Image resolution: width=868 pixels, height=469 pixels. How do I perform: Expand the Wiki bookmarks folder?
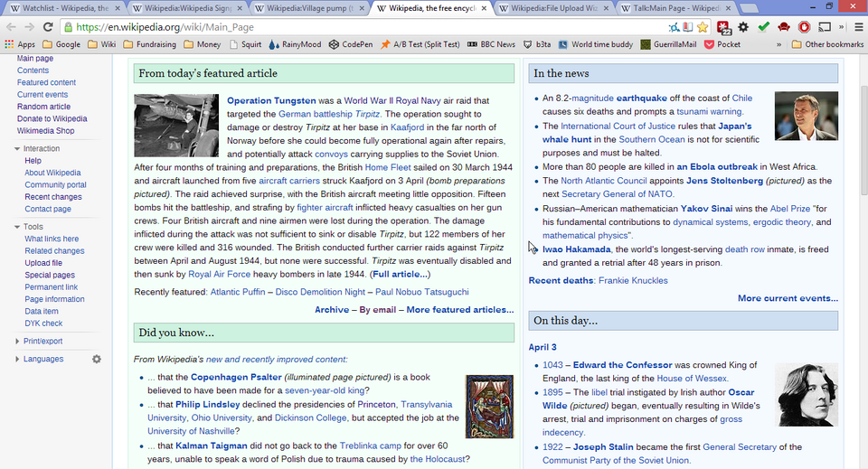point(102,44)
